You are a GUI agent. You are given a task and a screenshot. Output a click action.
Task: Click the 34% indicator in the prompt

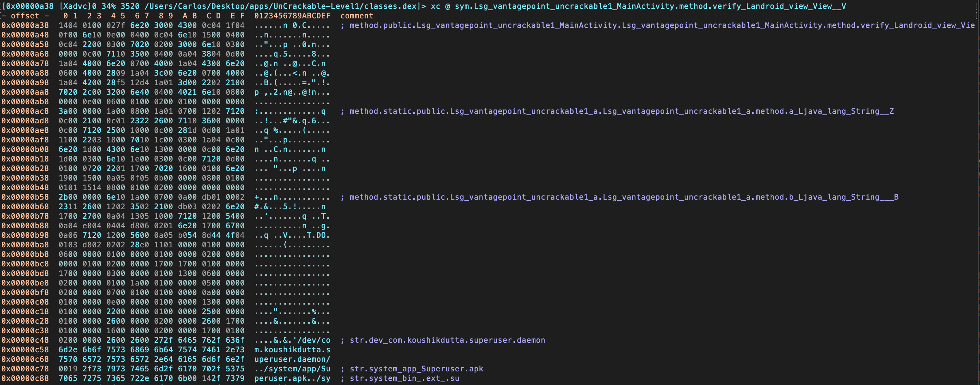tap(108, 6)
